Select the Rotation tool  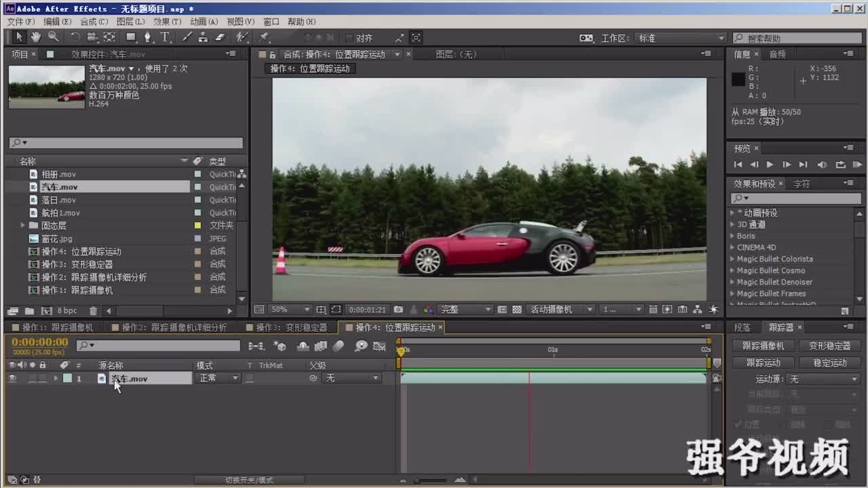tap(75, 37)
